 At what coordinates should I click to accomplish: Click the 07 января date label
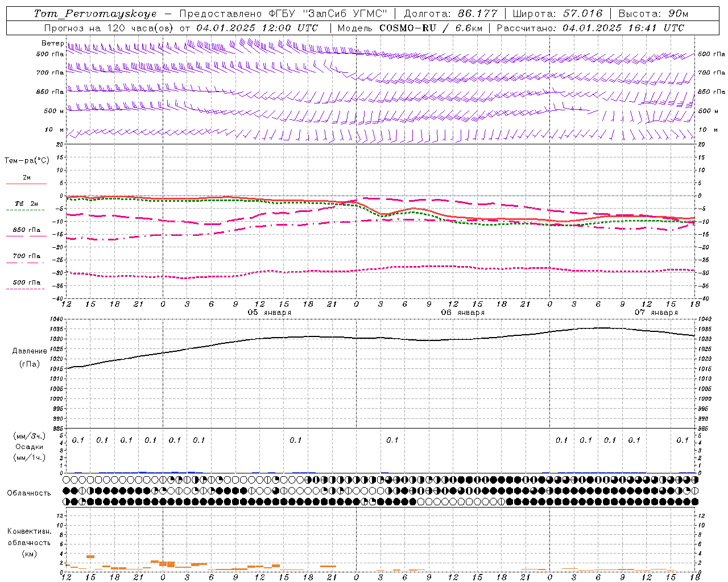pos(656,313)
